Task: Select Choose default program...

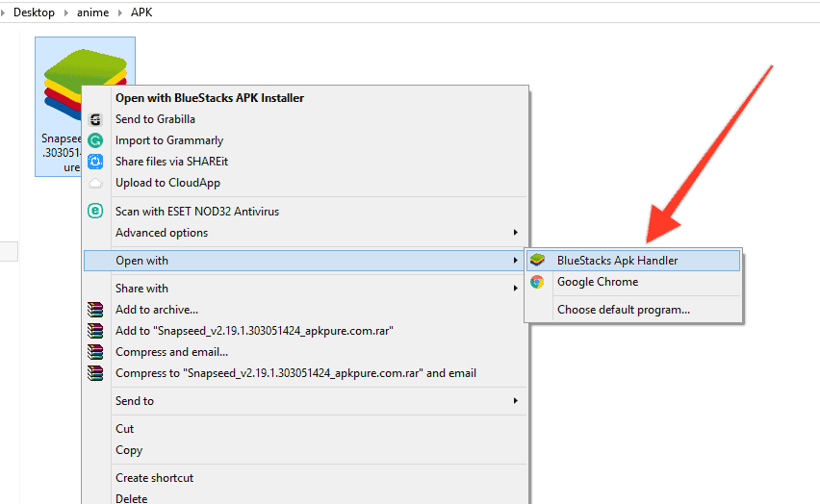Action: (x=624, y=310)
